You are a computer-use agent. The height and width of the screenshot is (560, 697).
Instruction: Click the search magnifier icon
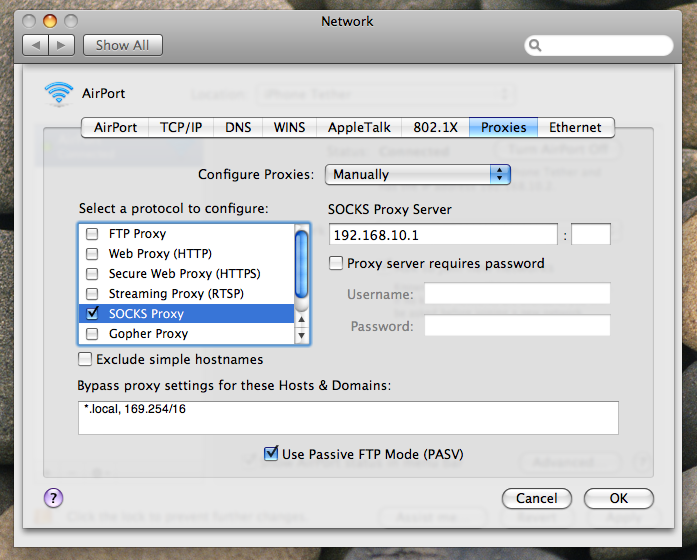click(x=537, y=46)
